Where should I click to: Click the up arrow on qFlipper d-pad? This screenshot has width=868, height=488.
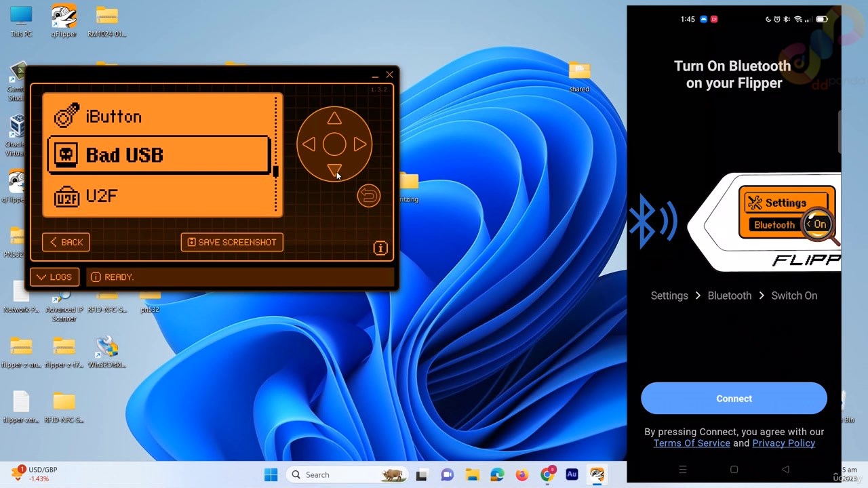334,119
